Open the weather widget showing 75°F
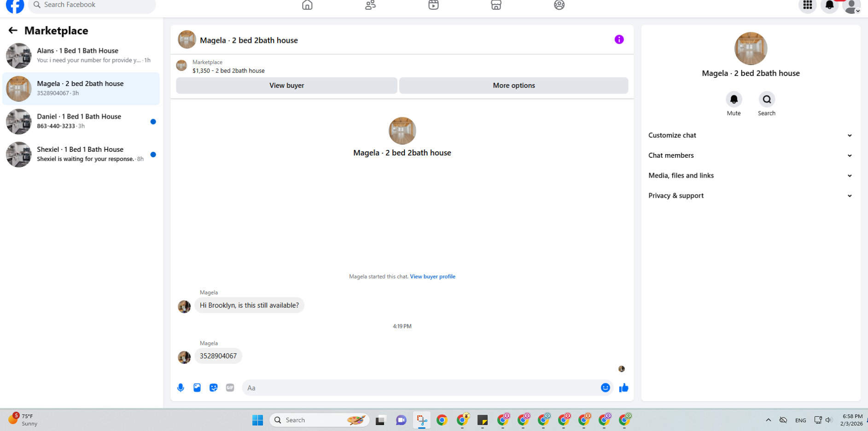This screenshot has height=431, width=868. (23, 420)
